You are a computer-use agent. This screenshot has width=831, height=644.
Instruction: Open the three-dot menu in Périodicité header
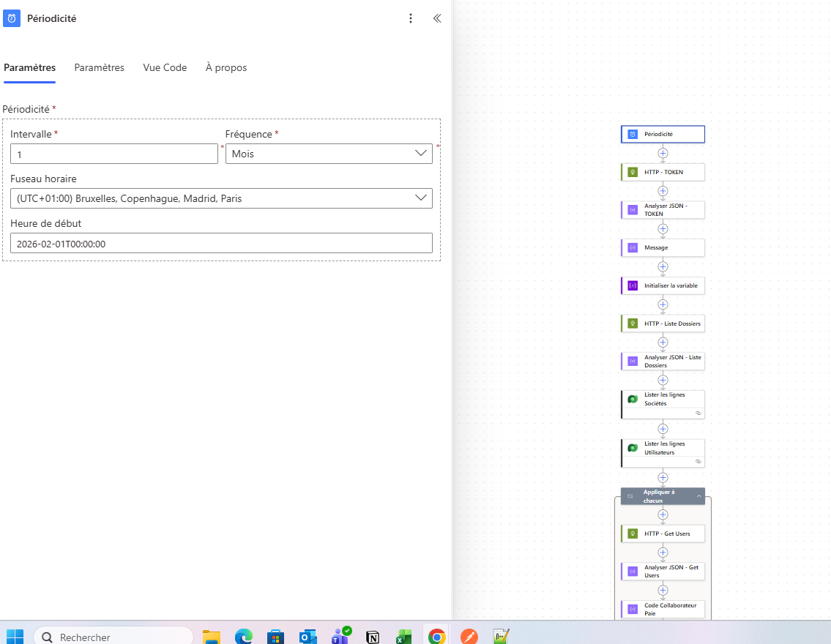tap(411, 18)
